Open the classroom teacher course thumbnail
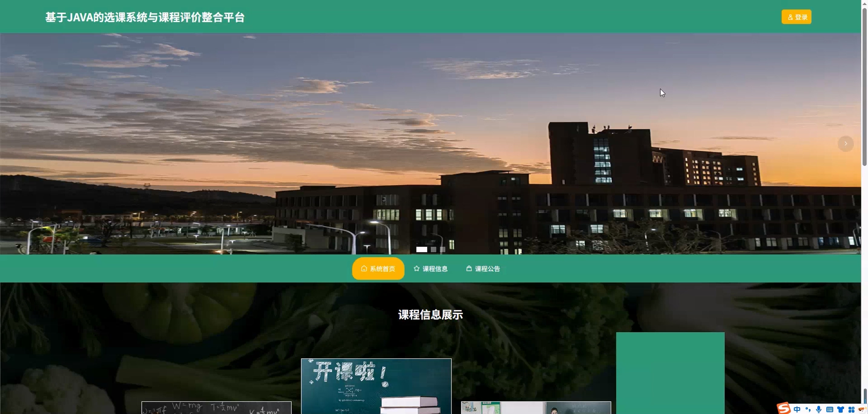This screenshot has height=414, width=868. [536, 408]
